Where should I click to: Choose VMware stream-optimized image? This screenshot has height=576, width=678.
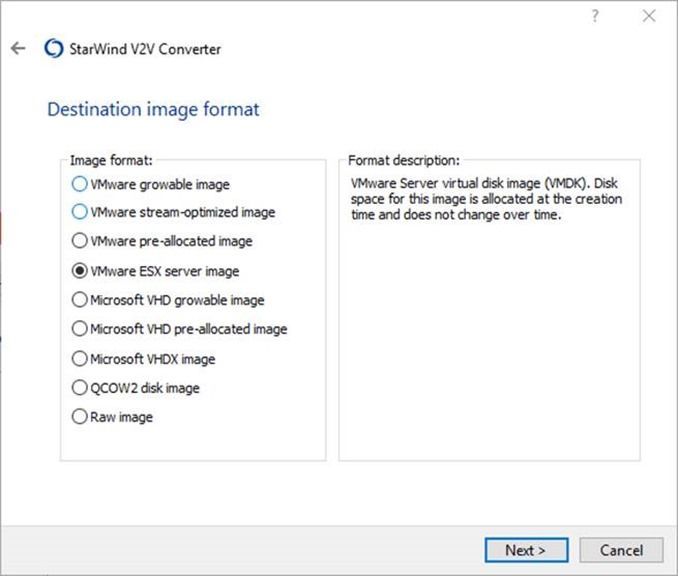[173, 212]
